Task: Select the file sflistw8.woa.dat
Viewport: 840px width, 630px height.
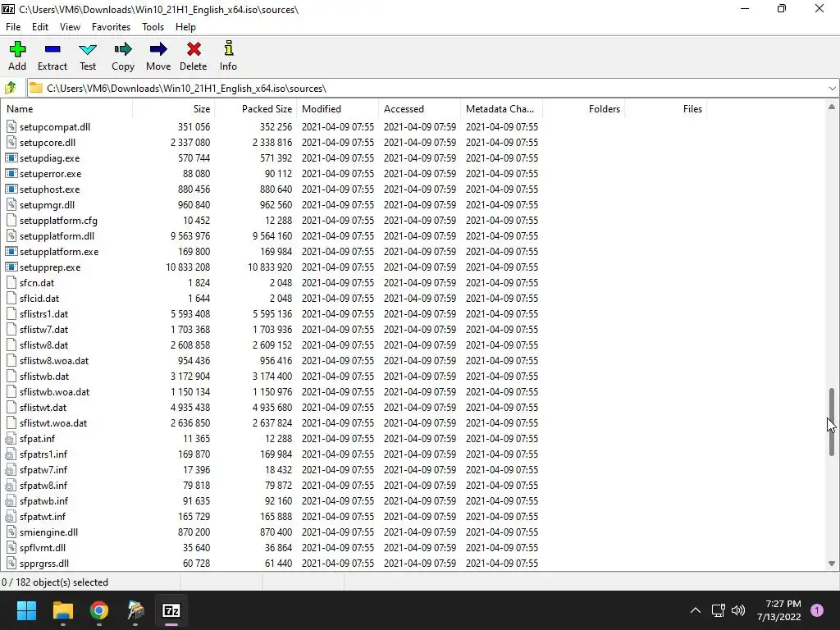Action: 54,361
